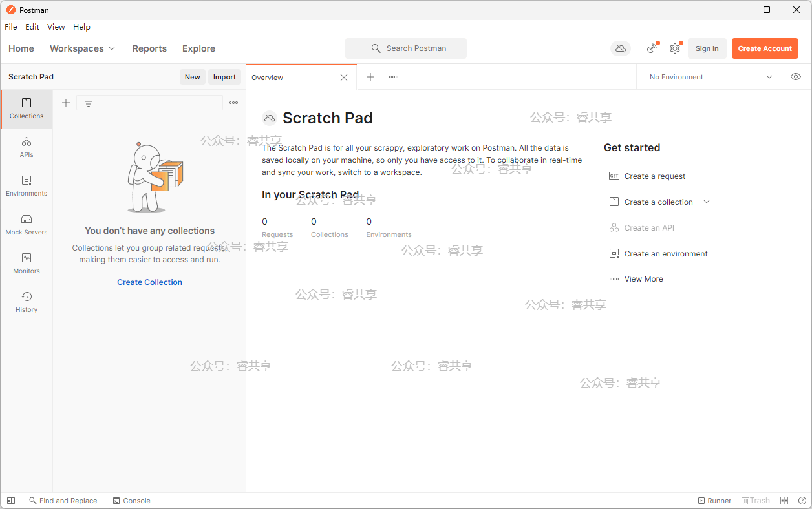Open the Runner
This screenshot has height=509, width=812.
tap(714, 501)
